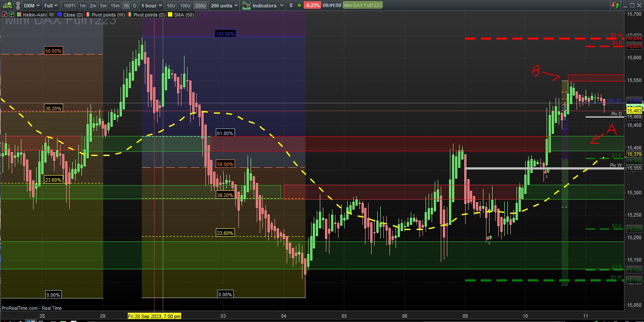The width and height of the screenshot is (644, 322).
Task: Click the Heikin-Ashi candle style icon
Action: point(20,15)
